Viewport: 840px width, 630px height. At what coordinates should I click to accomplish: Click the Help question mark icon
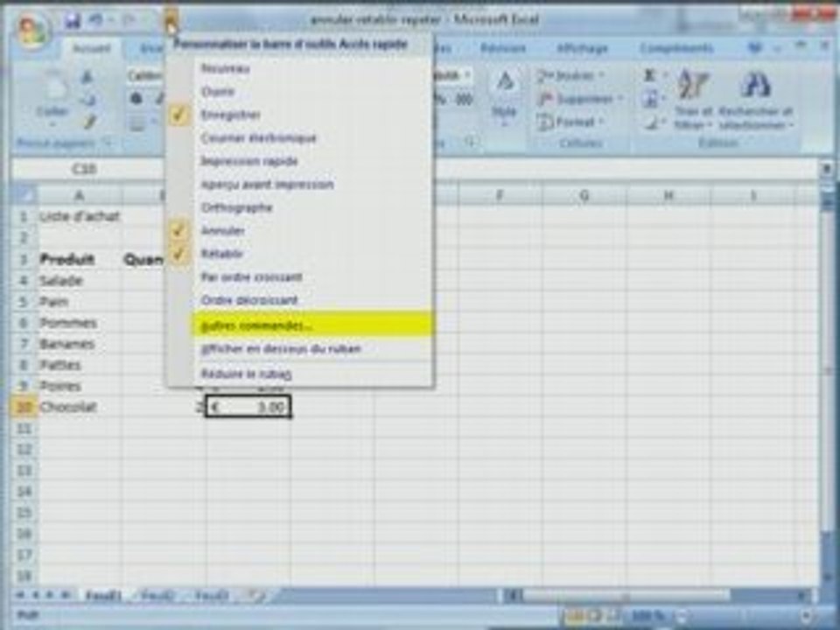[x=754, y=48]
